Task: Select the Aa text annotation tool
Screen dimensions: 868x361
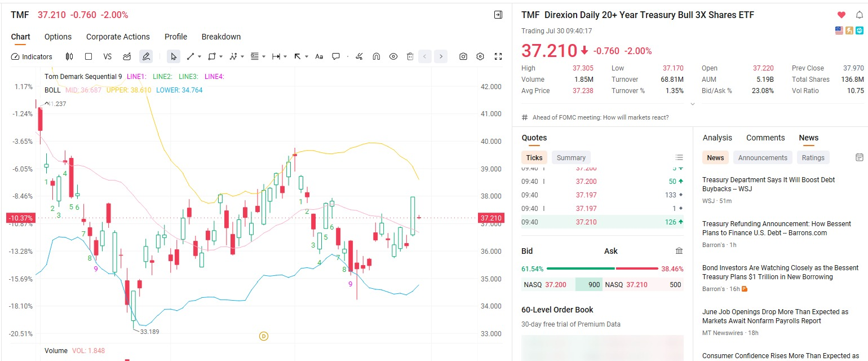Action: pos(319,56)
